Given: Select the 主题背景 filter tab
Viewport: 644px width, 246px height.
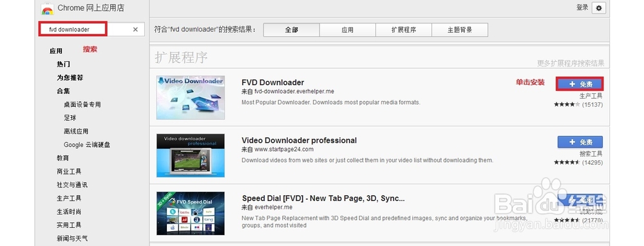Looking at the screenshot, I should (460, 30).
